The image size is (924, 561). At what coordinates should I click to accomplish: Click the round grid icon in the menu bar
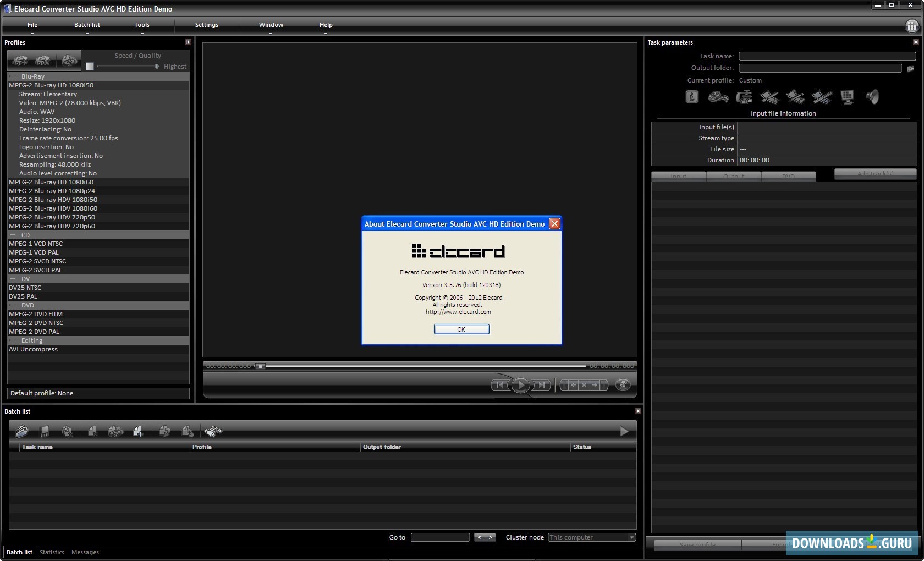912,26
